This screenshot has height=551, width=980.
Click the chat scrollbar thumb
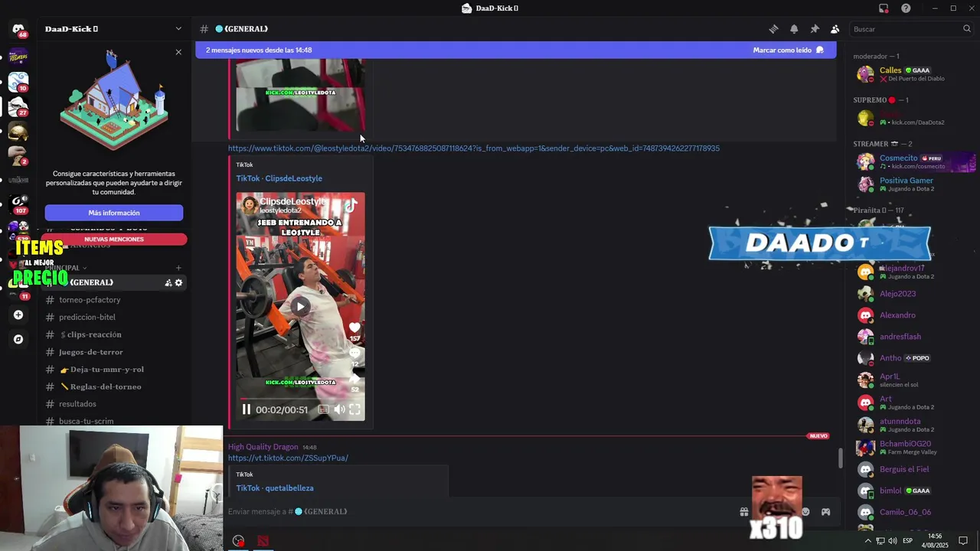[841, 458]
